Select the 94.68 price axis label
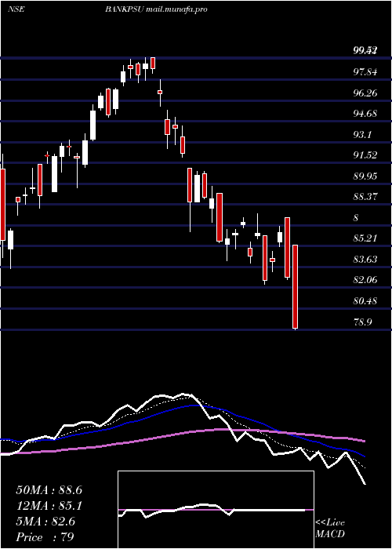 [x=365, y=114]
